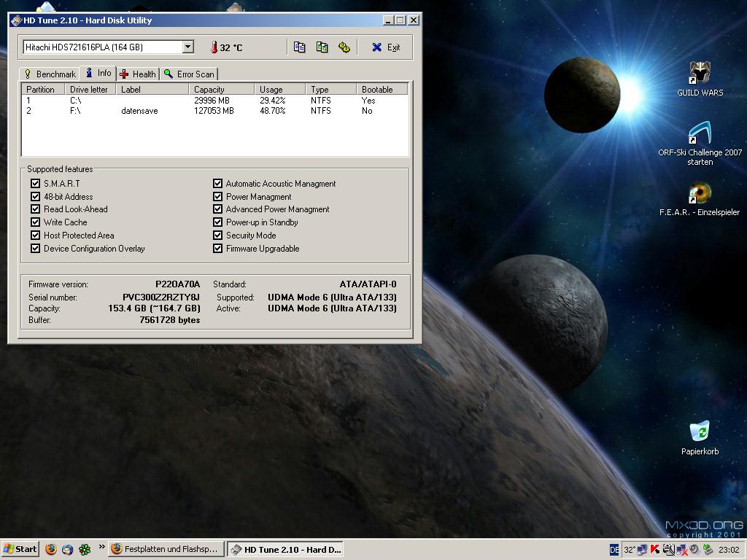Viewport: 747px width, 560px height.
Task: Toggle the Security Mode checkbox
Action: point(218,236)
